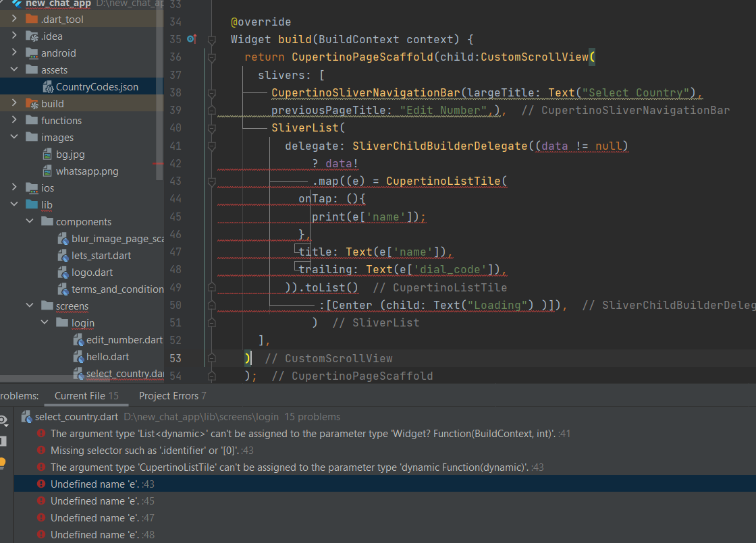Click the android folder icon

pyautogui.click(x=32, y=53)
